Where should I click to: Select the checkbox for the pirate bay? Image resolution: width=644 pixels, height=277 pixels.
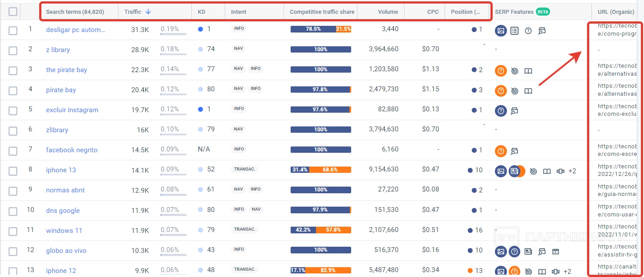pos(13,71)
